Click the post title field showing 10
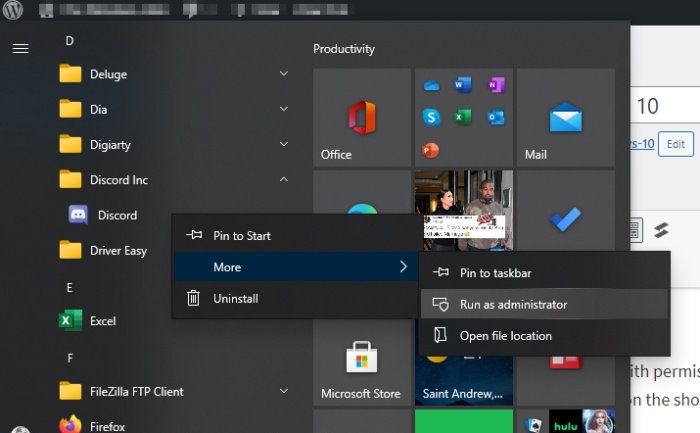Image resolution: width=700 pixels, height=433 pixels. tap(665, 106)
